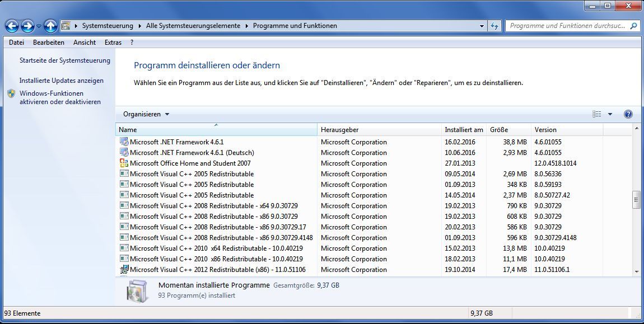
Task: Click the view mode icon in toolbar
Action: (596, 114)
